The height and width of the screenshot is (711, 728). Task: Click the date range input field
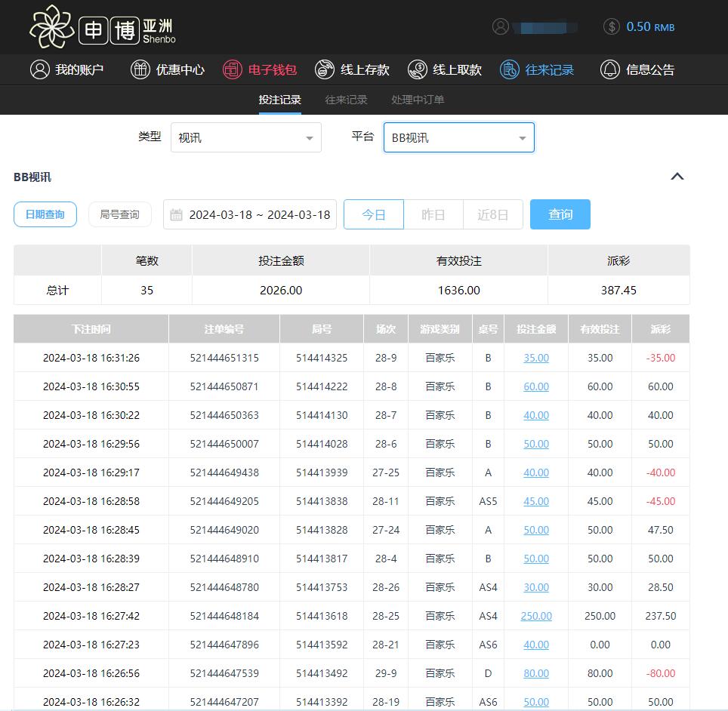pyautogui.click(x=250, y=214)
